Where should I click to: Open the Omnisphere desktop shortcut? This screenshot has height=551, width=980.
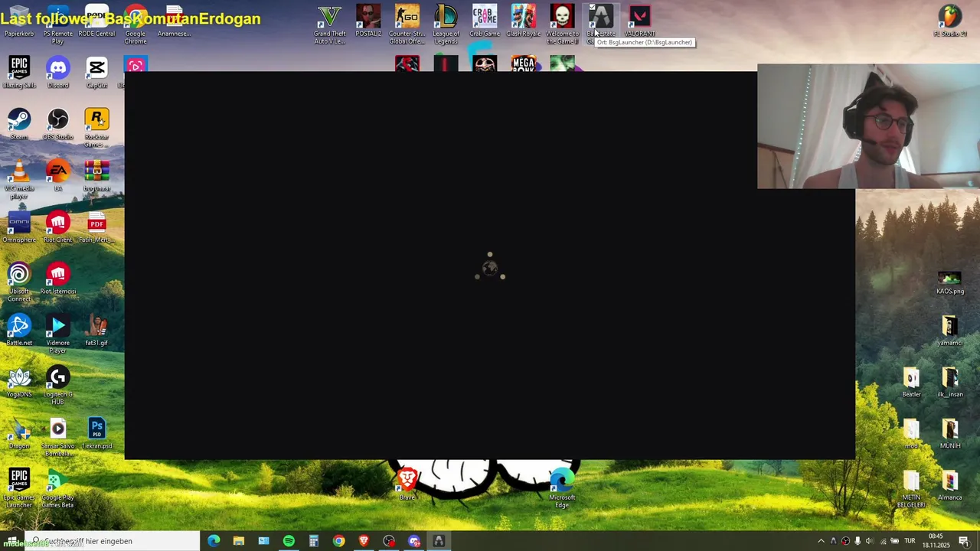point(19,227)
